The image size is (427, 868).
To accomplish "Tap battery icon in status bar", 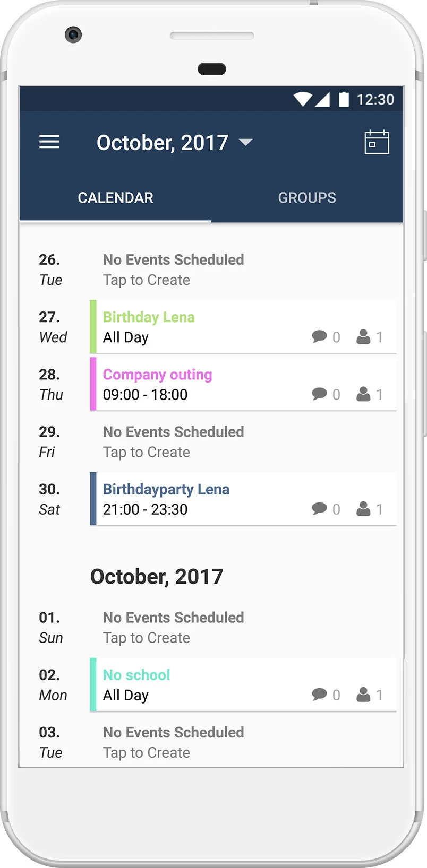I will coord(344,99).
